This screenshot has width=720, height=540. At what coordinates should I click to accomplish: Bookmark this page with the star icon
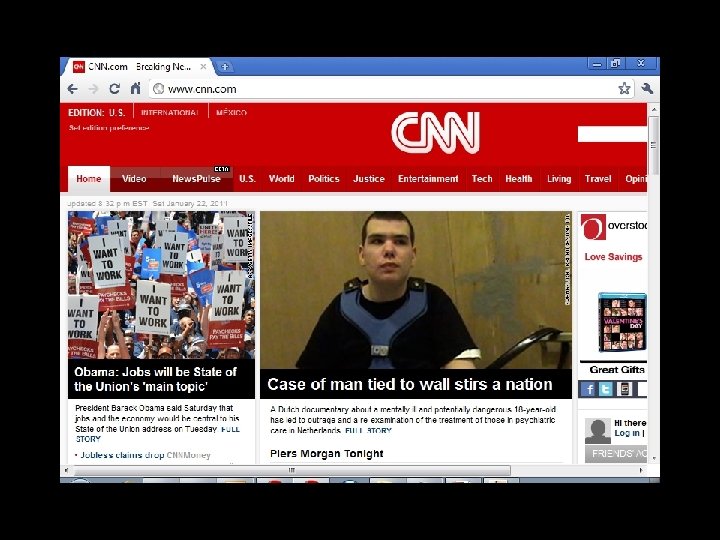coord(624,88)
